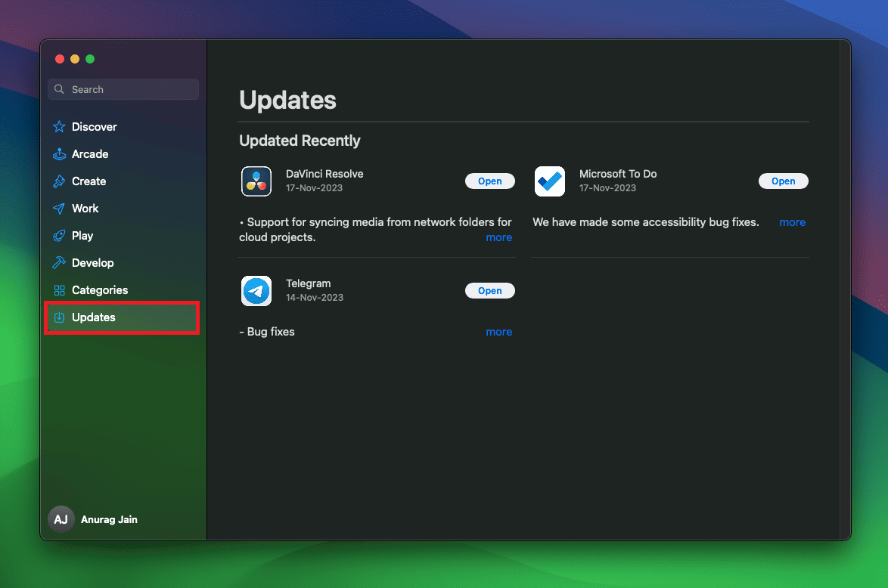888x588 pixels.
Task: Click the DaVinci Resolve app title
Action: pyautogui.click(x=324, y=174)
